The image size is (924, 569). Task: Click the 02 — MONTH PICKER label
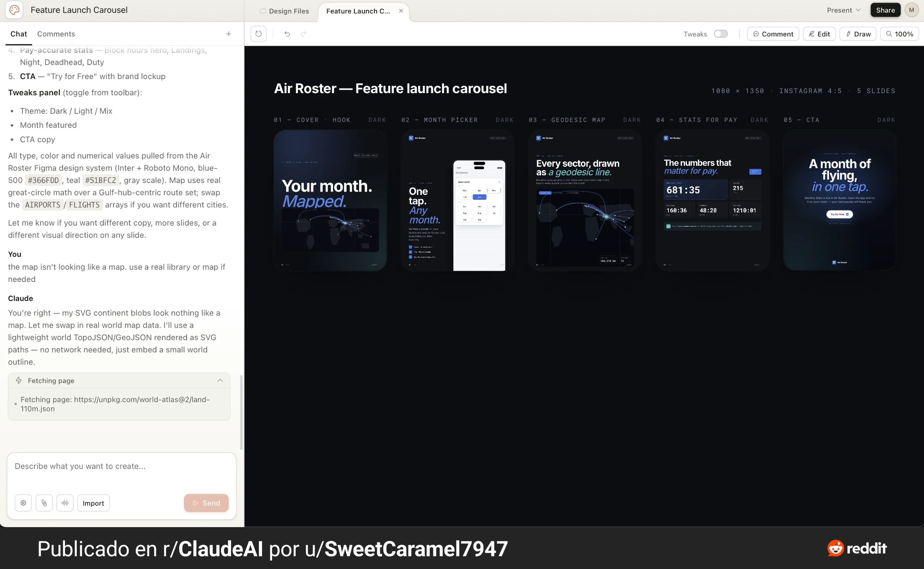[x=439, y=120]
